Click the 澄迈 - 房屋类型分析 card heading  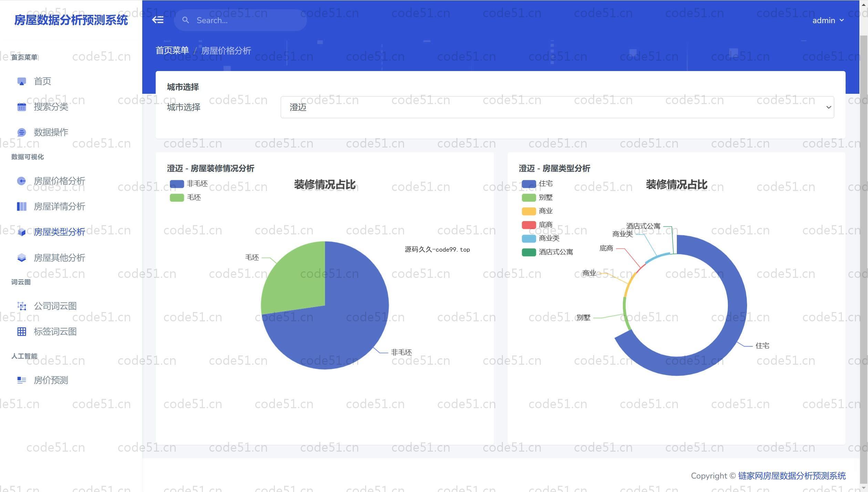click(x=554, y=169)
